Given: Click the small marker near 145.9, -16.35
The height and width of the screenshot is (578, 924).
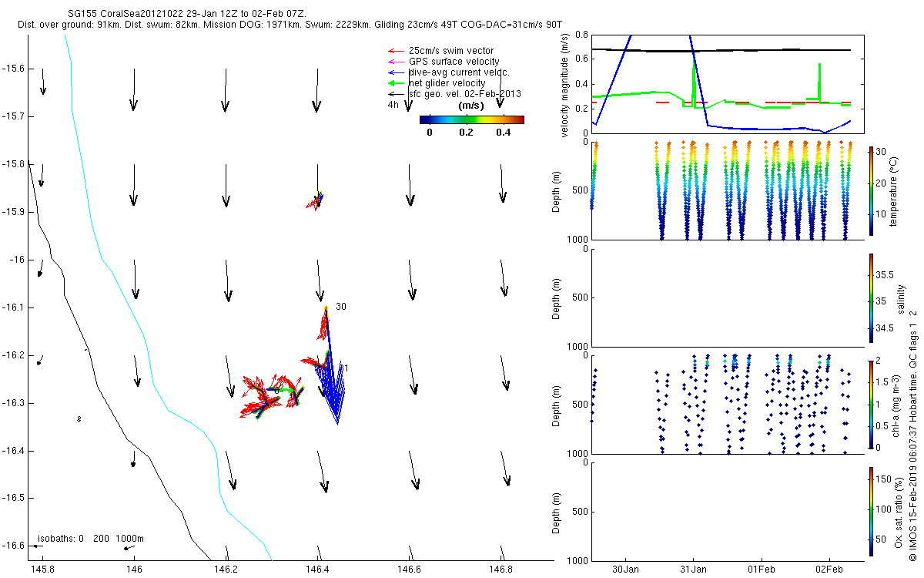Looking at the screenshot, I should pyautogui.click(x=79, y=418).
